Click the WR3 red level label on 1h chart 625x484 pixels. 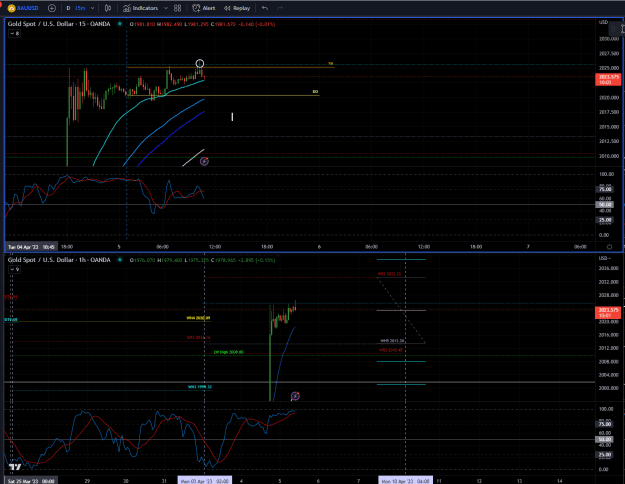point(389,274)
